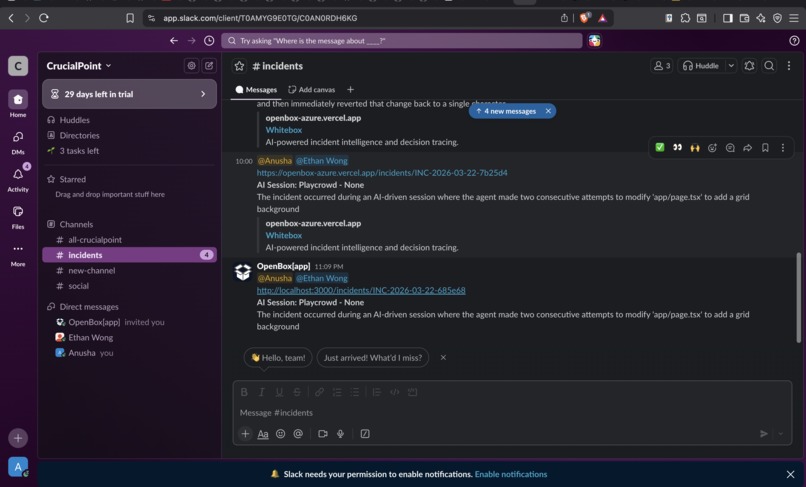Open the INC-2026-03-22-7b25d4 incident link
This screenshot has width=806, height=487.
[x=382, y=173]
